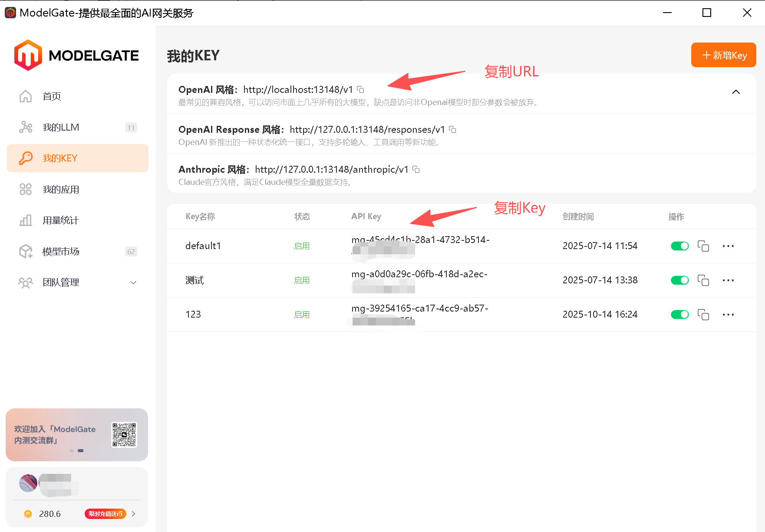Open the 模型市场 section
This screenshot has width=765, height=532.
61,252
